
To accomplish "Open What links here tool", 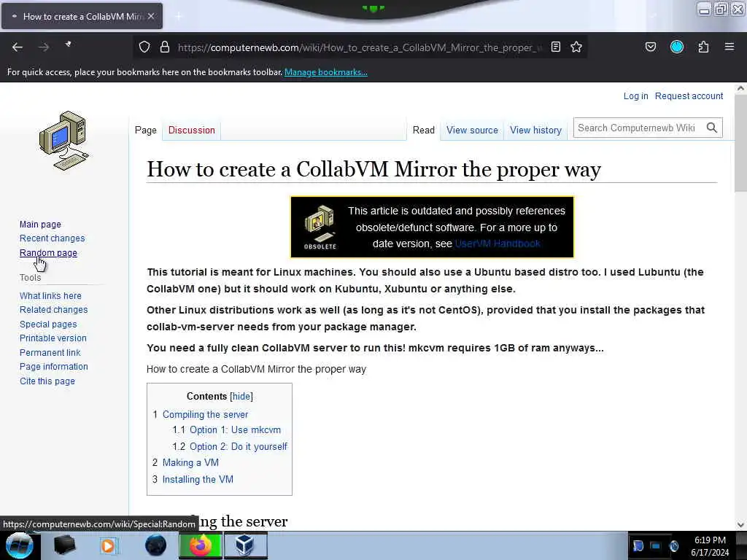I will (x=50, y=296).
